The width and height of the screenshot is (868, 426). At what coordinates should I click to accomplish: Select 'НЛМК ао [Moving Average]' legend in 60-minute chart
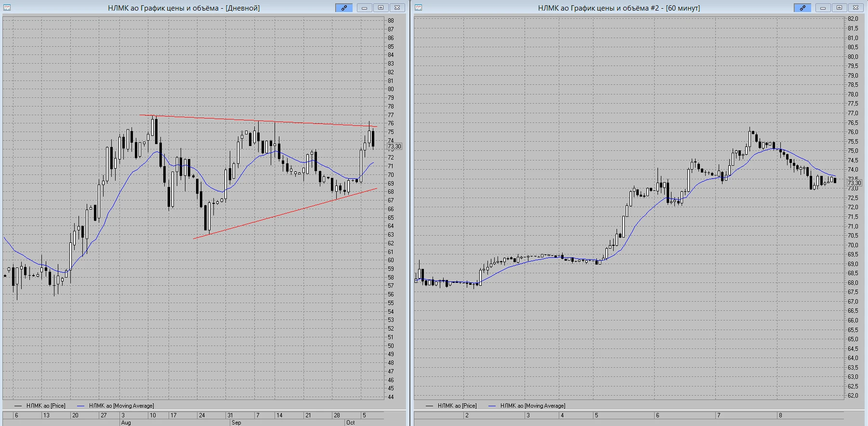pos(533,406)
